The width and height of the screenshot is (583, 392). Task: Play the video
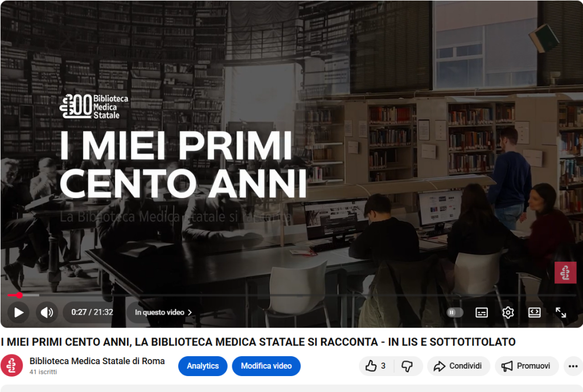(x=19, y=312)
